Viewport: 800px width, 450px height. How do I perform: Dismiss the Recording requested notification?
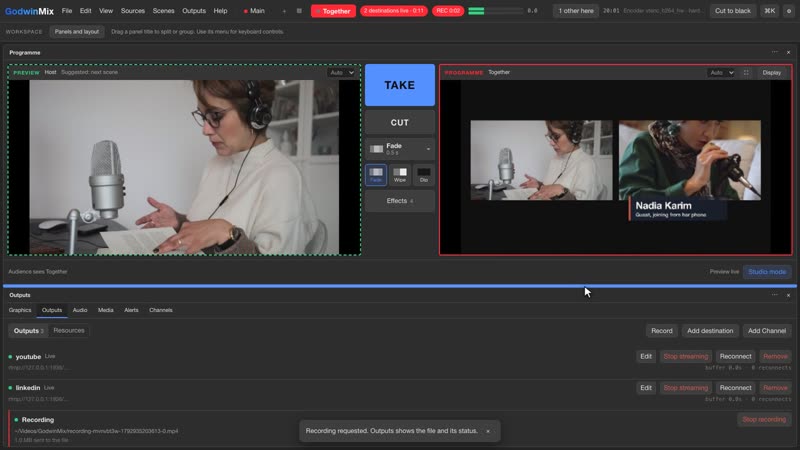click(488, 431)
